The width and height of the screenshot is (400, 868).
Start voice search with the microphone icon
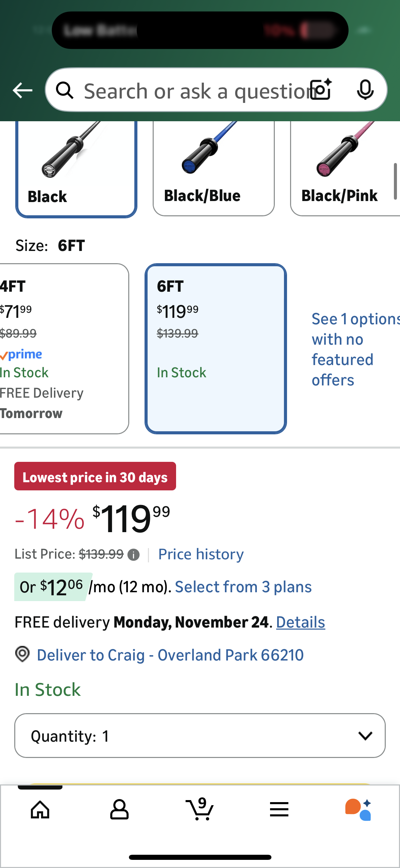(365, 90)
